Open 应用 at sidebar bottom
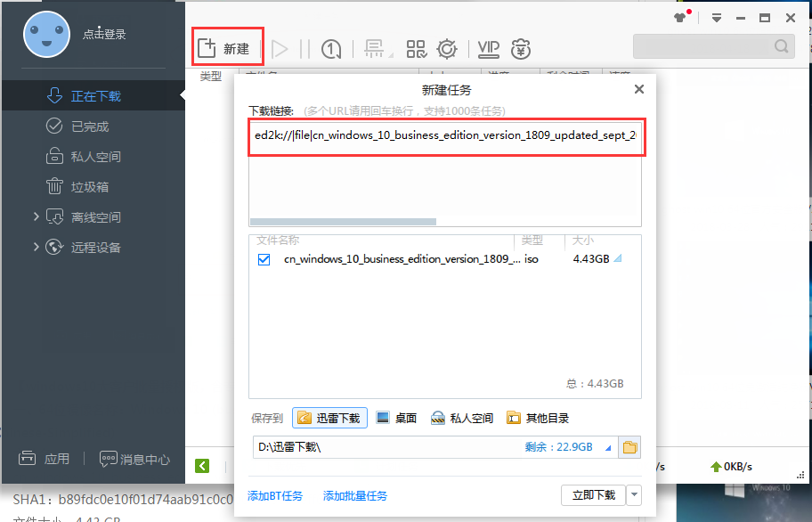 pos(44,459)
